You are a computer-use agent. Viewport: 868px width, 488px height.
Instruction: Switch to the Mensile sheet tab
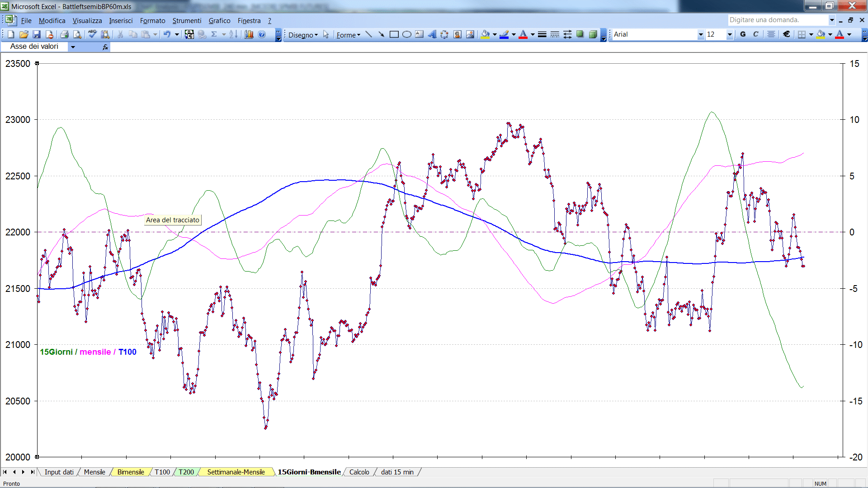(94, 472)
